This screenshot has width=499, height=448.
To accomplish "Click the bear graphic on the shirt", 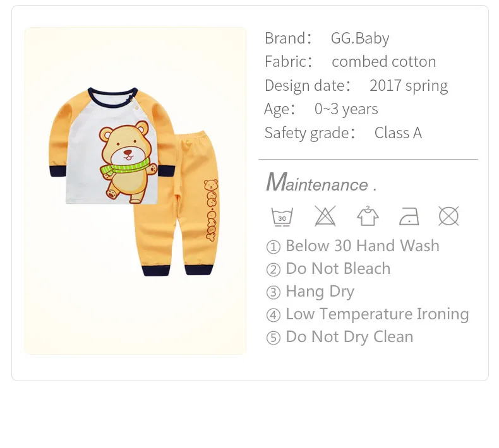I will click(128, 161).
